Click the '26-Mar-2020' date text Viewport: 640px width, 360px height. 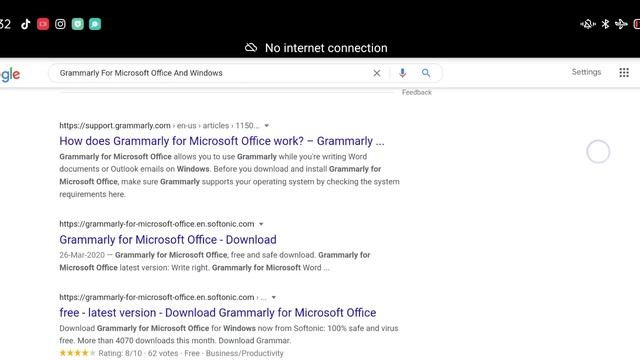[x=82, y=255]
